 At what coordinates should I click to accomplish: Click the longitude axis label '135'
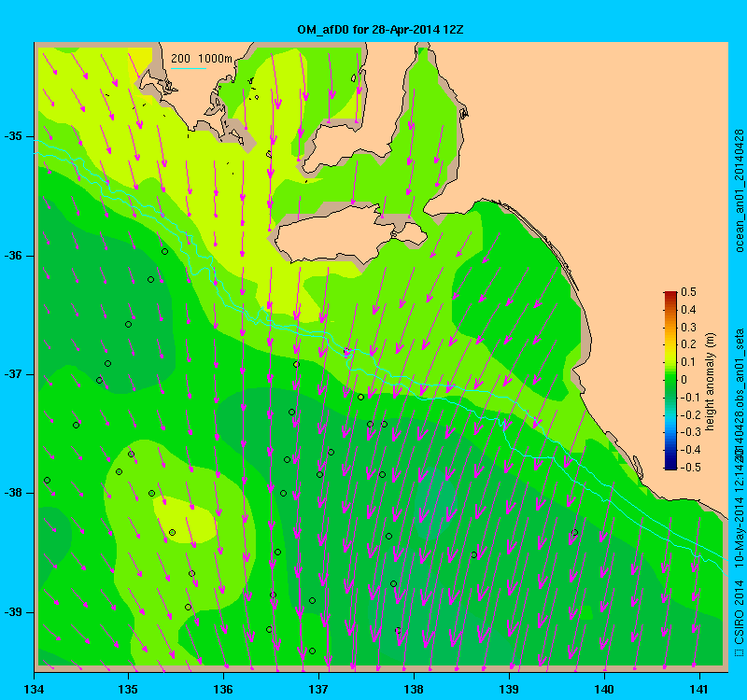pos(128,690)
